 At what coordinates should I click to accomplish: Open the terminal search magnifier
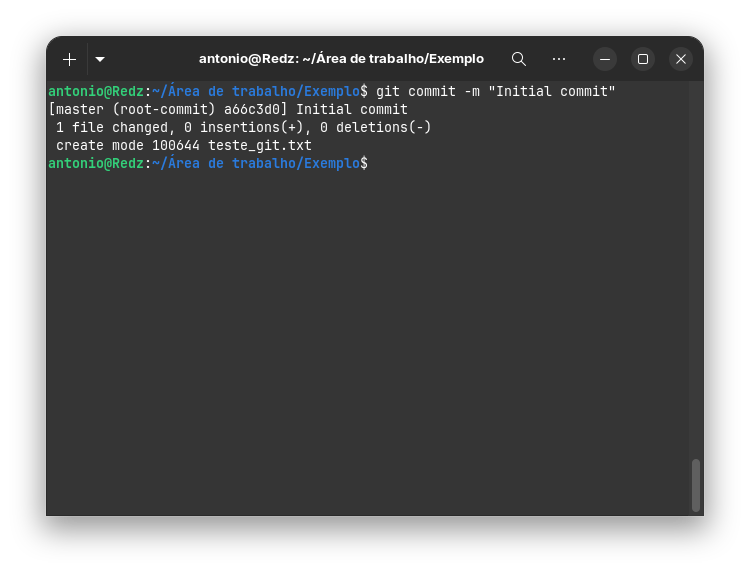tap(519, 59)
